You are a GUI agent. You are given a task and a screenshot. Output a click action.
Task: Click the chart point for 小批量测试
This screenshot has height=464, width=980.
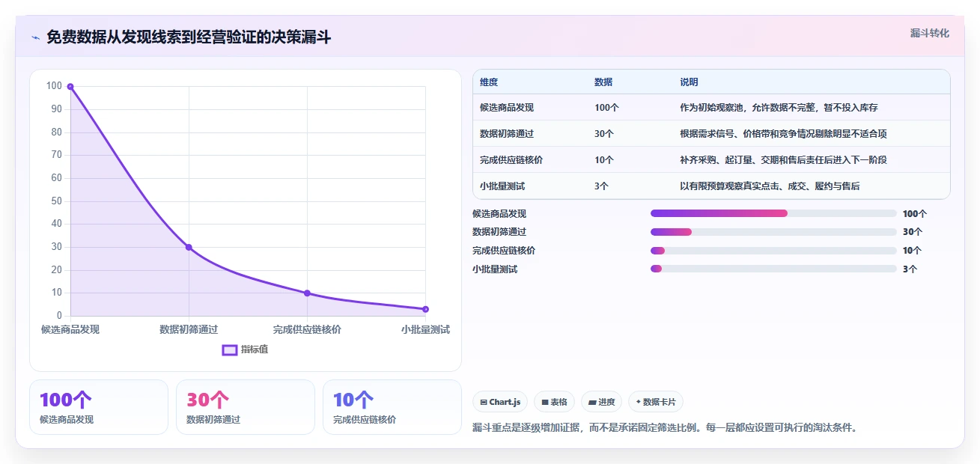pyautogui.click(x=425, y=309)
